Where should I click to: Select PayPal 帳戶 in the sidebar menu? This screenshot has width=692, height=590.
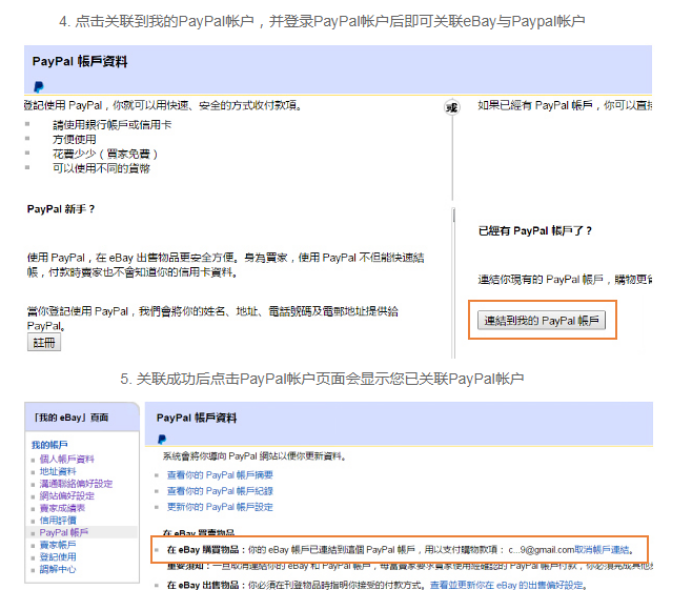(x=64, y=533)
